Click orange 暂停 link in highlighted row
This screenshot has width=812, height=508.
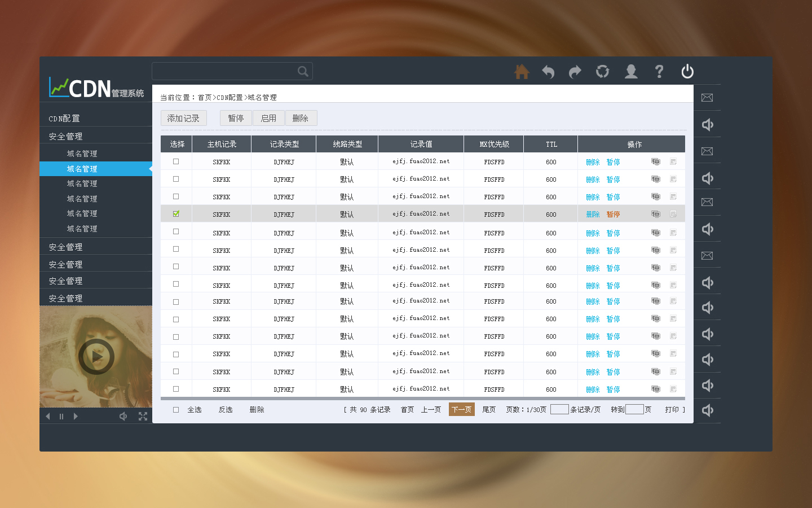click(613, 214)
